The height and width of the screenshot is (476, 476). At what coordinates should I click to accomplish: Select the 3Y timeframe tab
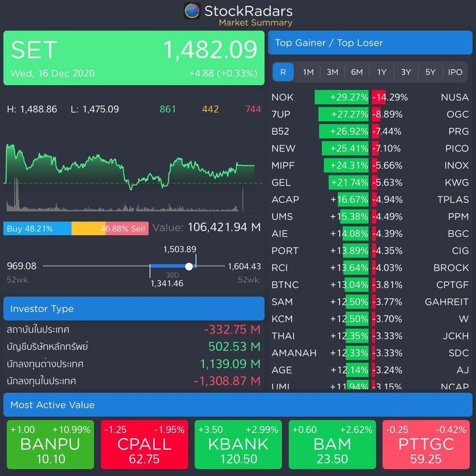(x=405, y=72)
